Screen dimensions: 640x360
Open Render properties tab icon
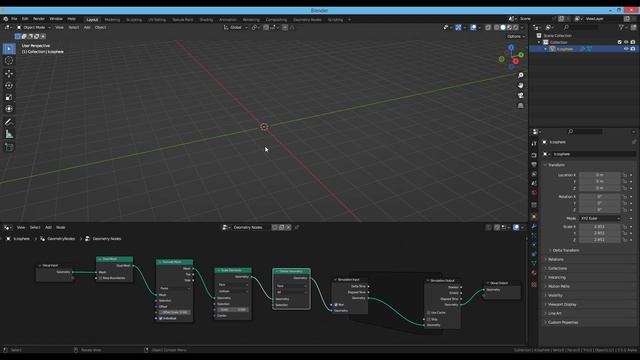point(534,155)
